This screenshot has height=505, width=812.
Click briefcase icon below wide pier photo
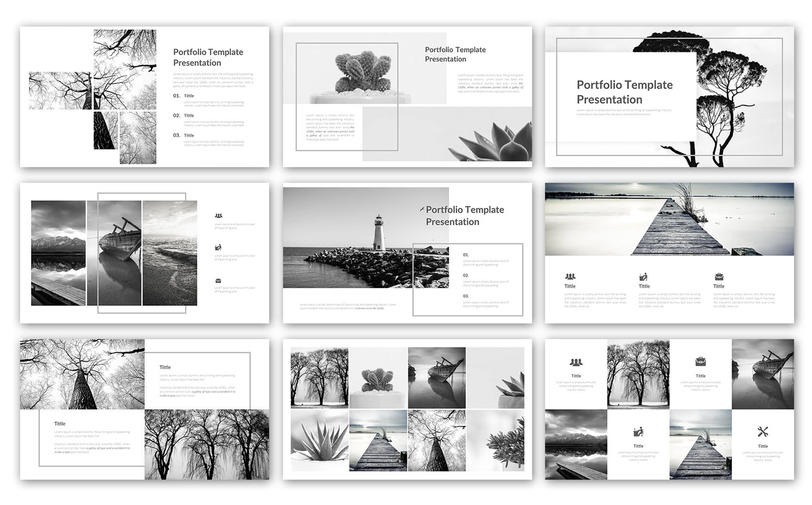[719, 276]
